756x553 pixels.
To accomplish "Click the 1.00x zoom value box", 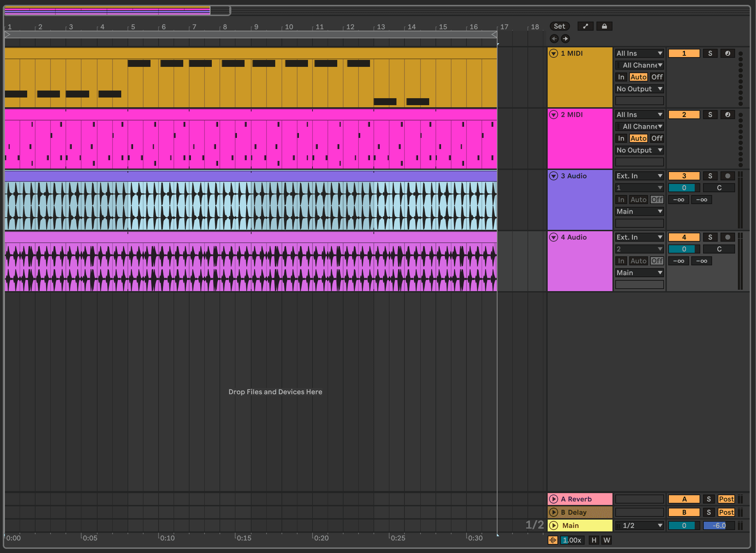I will 572,540.
